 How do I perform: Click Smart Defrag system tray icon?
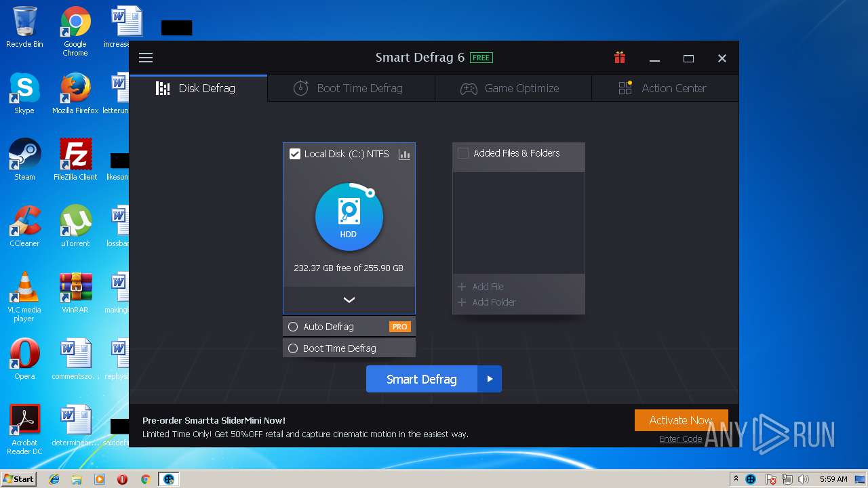coord(751,479)
